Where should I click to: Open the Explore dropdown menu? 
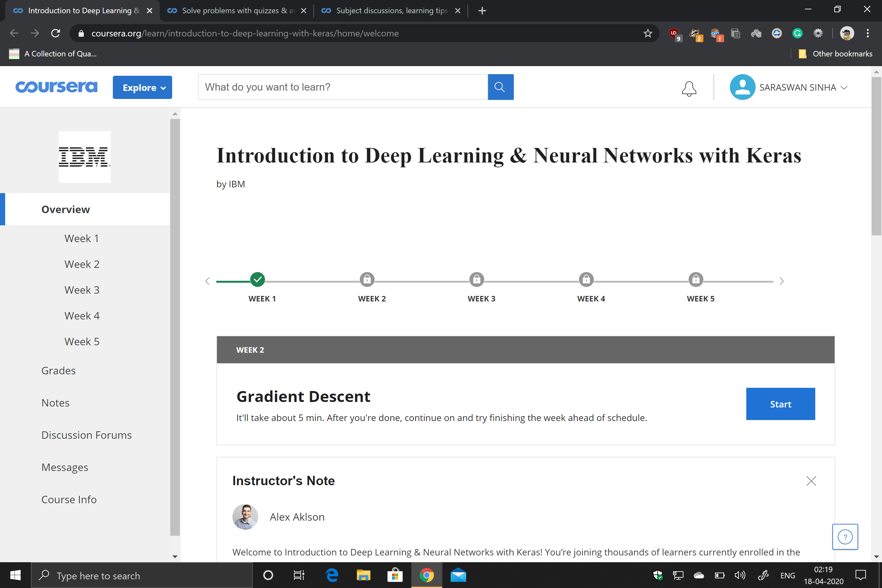142,87
